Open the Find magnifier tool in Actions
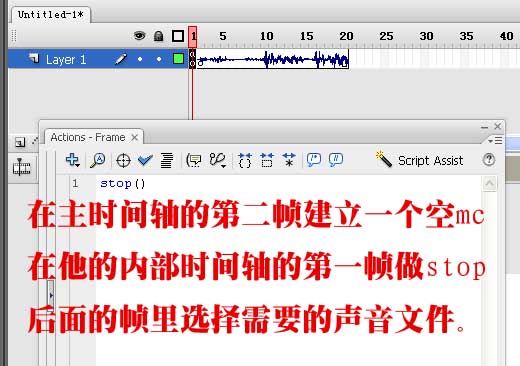 pos(98,160)
